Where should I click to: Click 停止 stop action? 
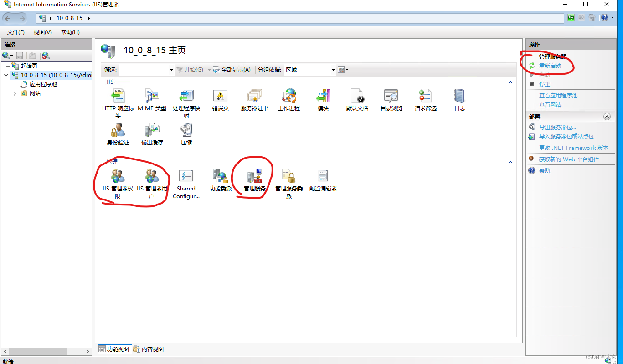click(545, 84)
